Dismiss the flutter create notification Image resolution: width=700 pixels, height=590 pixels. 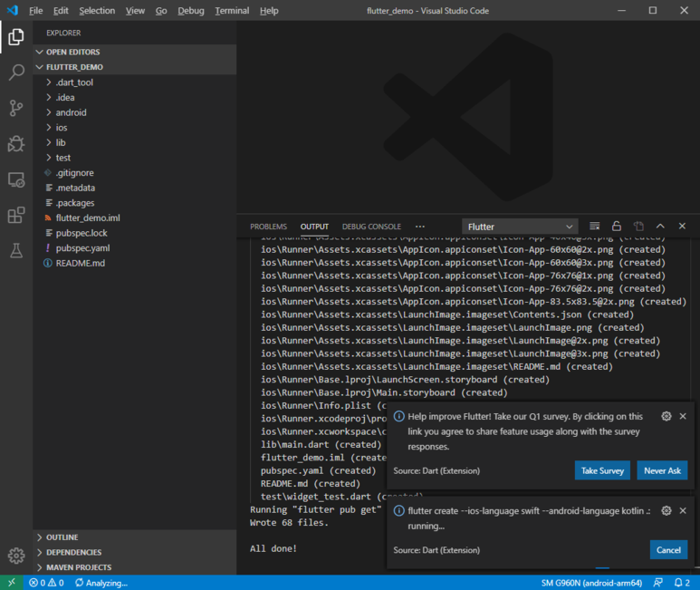(x=683, y=510)
